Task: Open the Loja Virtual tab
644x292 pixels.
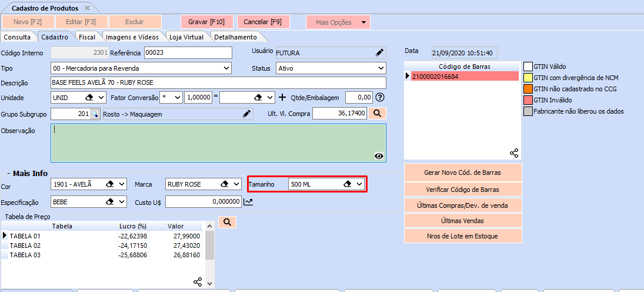Action: (186, 36)
